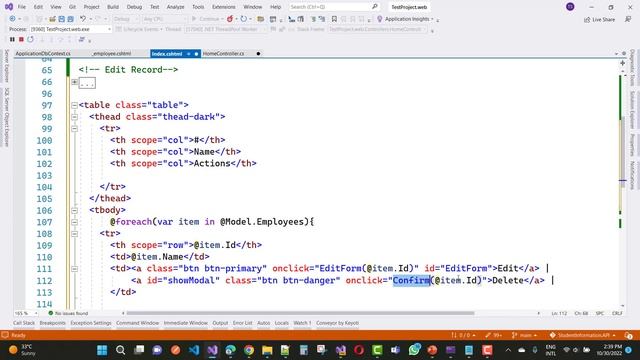Open VS Code from the taskbar
640x360 pixels.
(x=194, y=350)
